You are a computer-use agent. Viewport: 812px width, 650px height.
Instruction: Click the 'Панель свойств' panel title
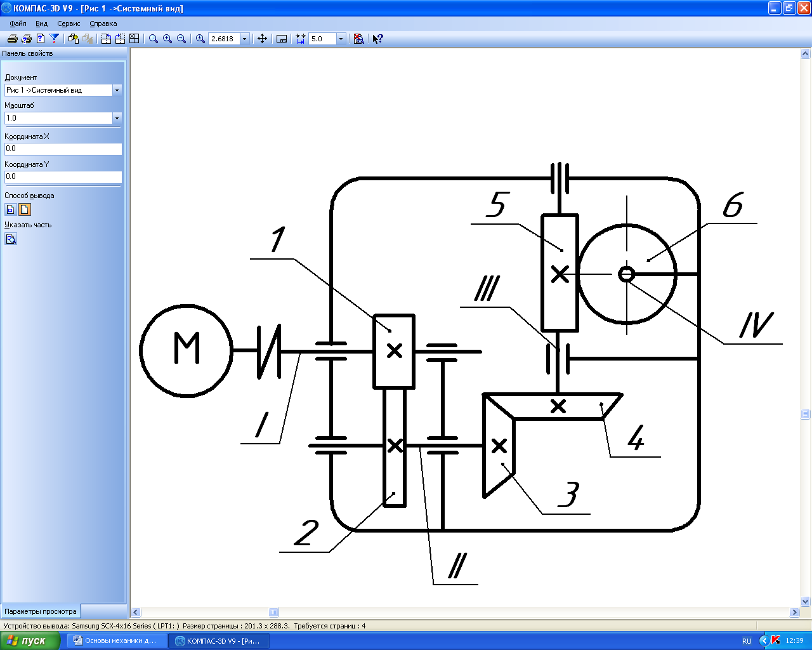27,53
